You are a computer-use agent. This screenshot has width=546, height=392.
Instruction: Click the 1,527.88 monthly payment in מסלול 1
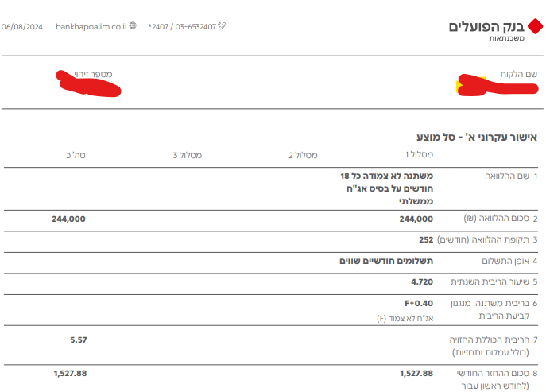pos(416,373)
